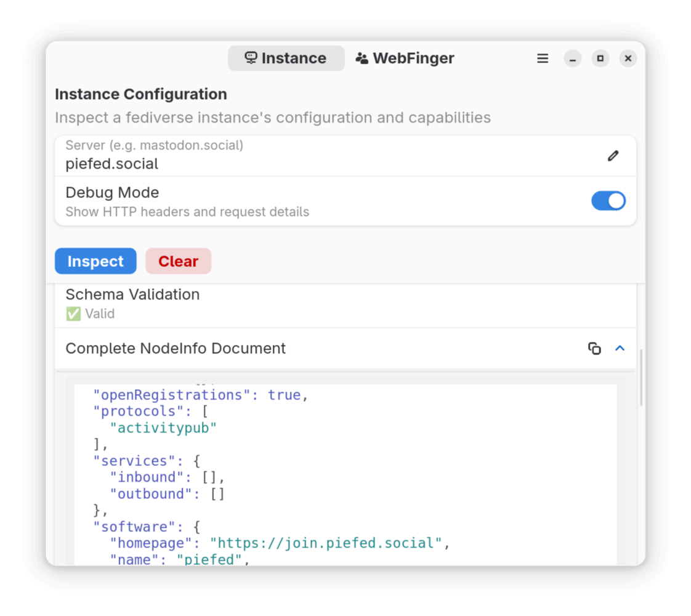Viewport: 691px width, 616px height.
Task: Click the homepage URL https://join.piefed.social
Action: [326, 543]
